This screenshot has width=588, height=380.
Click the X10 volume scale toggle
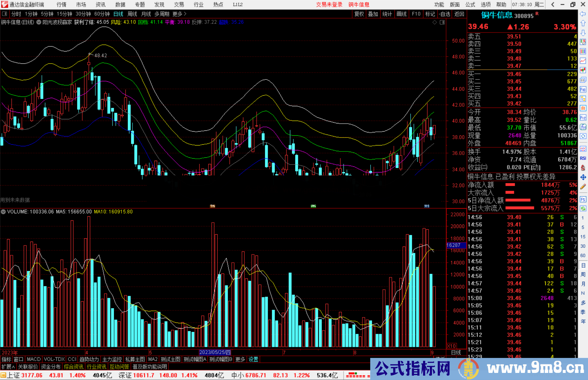point(451,346)
